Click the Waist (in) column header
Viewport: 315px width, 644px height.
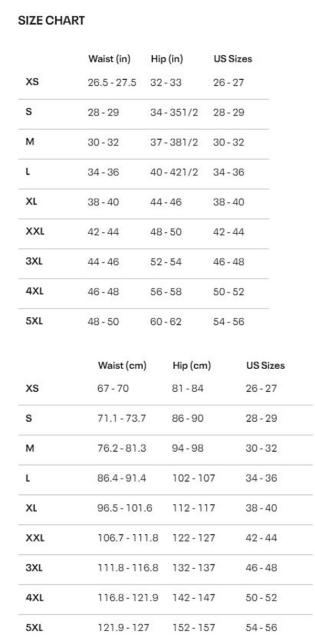[x=109, y=59]
